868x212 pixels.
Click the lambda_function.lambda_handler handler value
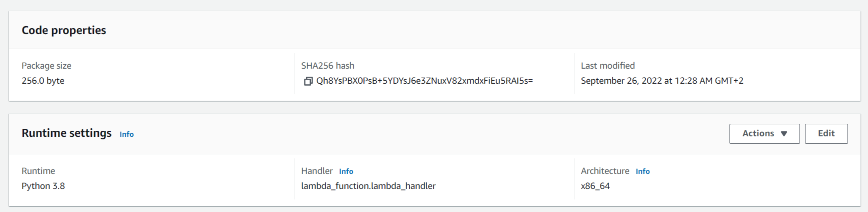coord(368,186)
